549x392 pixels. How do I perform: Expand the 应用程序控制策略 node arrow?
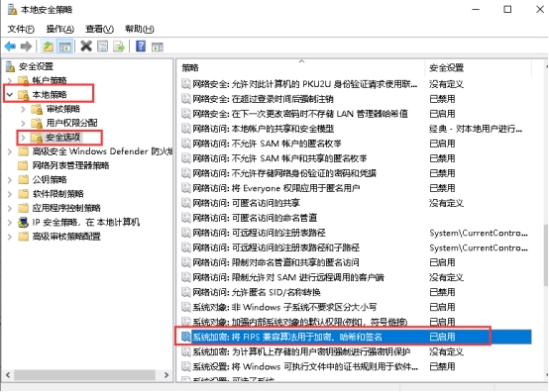(x=10, y=208)
